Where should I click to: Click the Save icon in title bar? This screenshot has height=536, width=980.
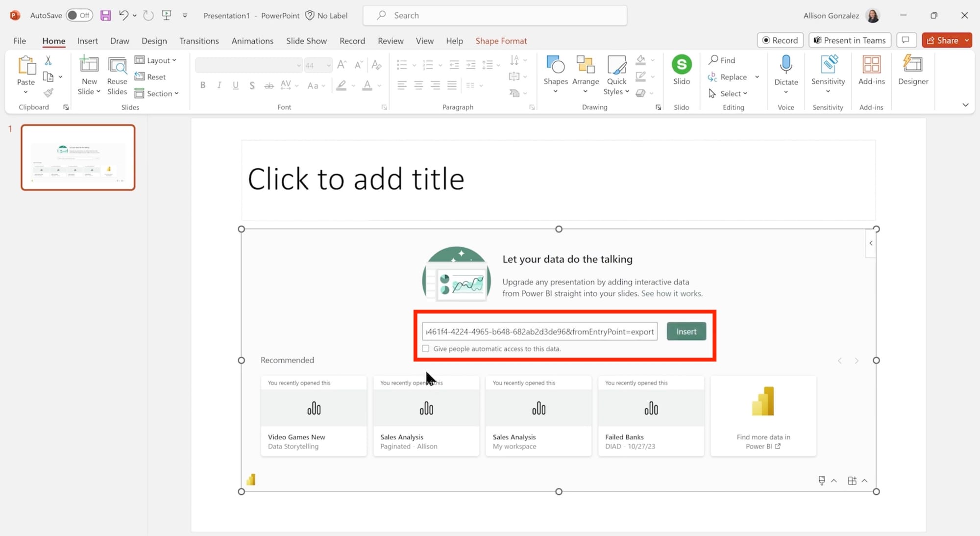(105, 15)
